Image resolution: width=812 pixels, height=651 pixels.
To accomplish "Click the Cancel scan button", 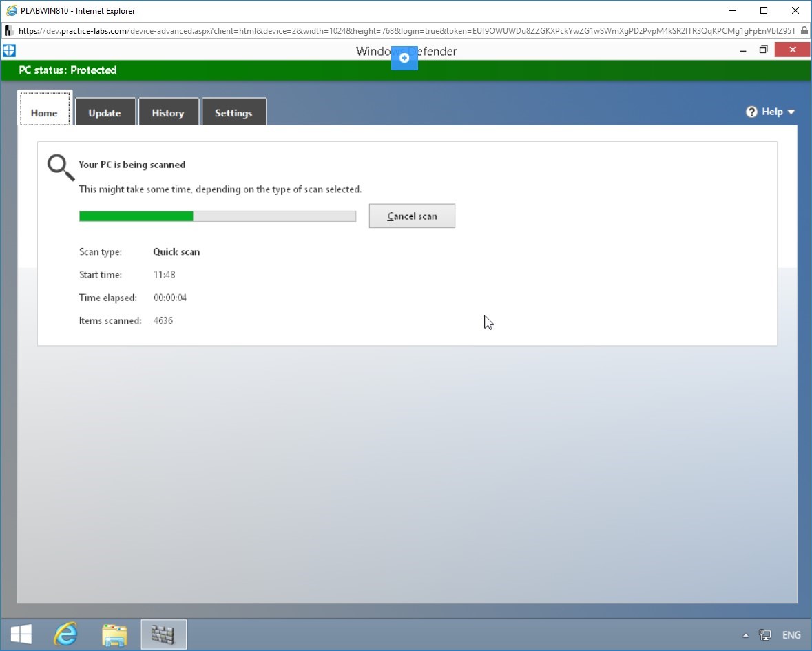I will (x=413, y=216).
